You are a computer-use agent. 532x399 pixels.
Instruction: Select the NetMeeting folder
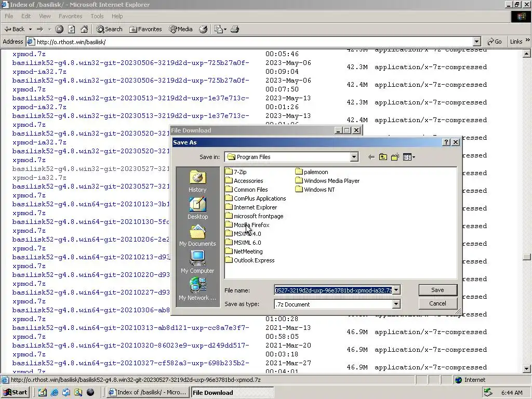point(244,251)
